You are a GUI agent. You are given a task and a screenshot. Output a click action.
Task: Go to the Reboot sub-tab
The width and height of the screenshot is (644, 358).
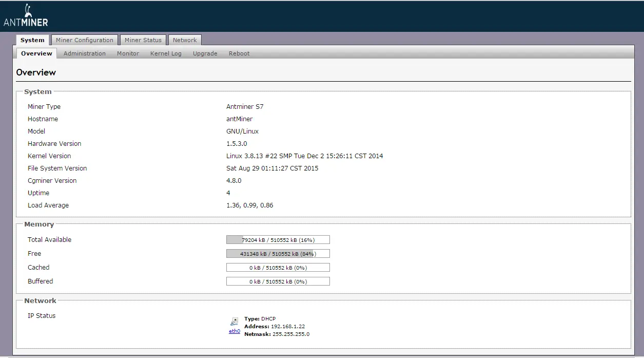(239, 53)
